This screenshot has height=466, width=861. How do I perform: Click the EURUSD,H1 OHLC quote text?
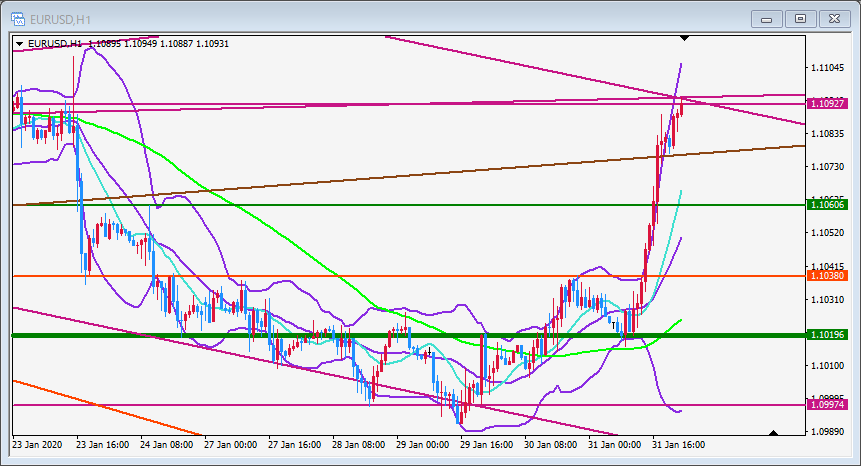[x=128, y=44]
